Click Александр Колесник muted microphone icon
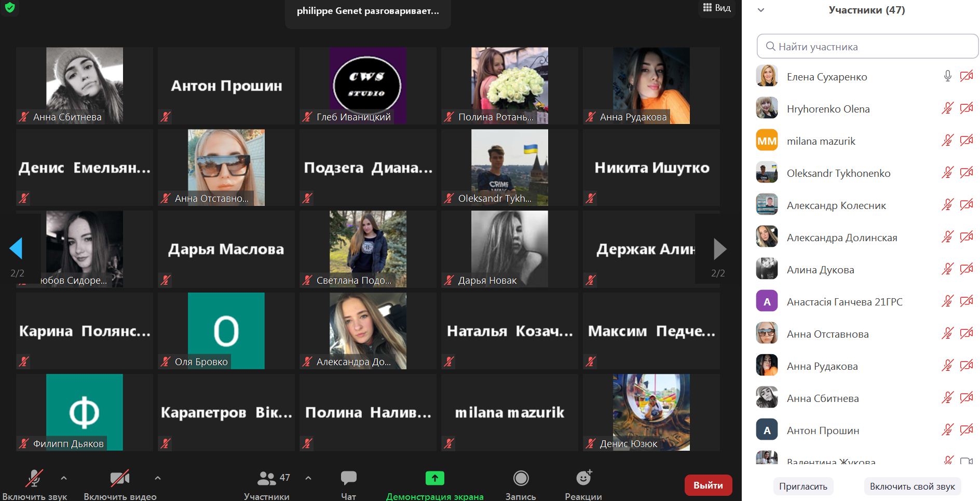Viewport: 980px width, 501px height. [x=947, y=205]
